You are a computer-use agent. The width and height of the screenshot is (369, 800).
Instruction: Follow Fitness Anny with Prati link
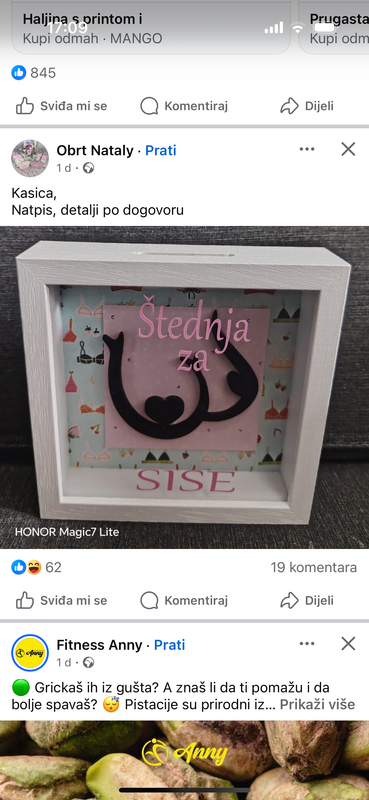point(169,645)
